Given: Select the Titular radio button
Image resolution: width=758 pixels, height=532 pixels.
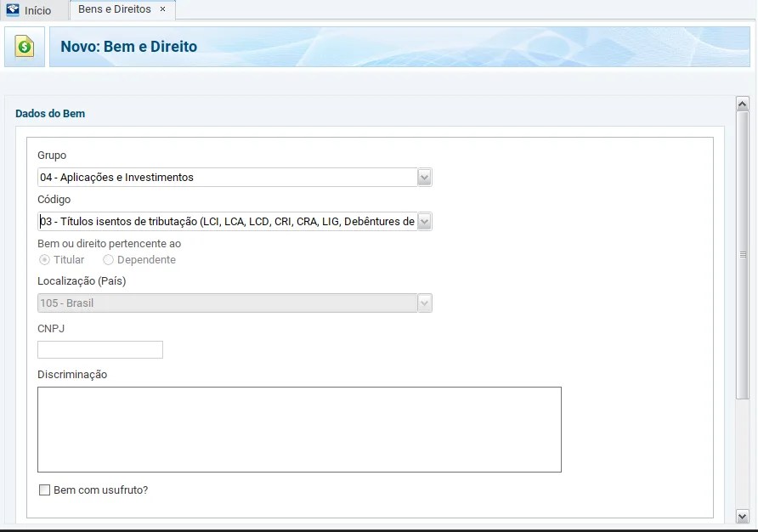Looking at the screenshot, I should click(44, 260).
